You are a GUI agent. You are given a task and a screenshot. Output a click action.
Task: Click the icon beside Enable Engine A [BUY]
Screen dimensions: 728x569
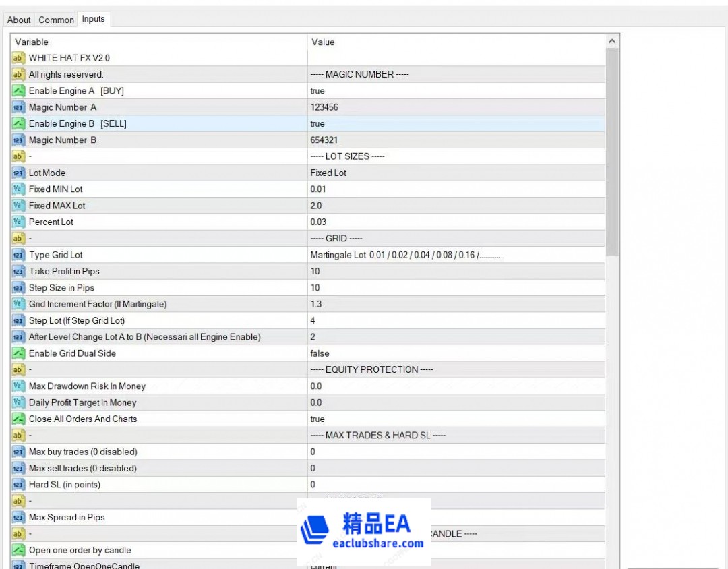tap(18, 91)
